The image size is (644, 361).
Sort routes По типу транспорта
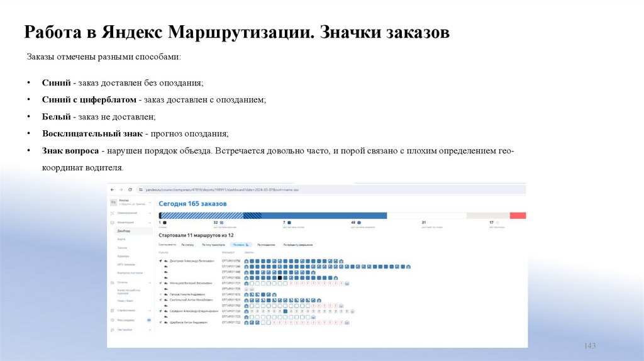click(x=213, y=245)
